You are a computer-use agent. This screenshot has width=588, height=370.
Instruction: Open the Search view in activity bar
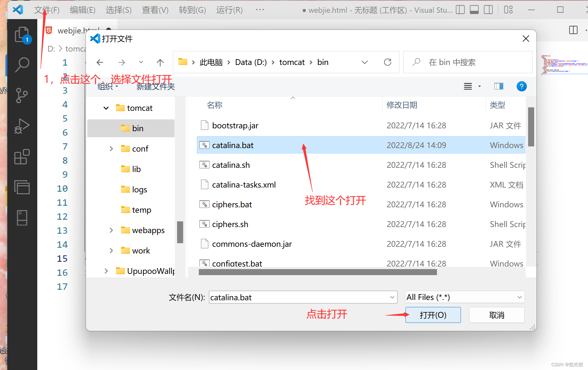coord(22,65)
